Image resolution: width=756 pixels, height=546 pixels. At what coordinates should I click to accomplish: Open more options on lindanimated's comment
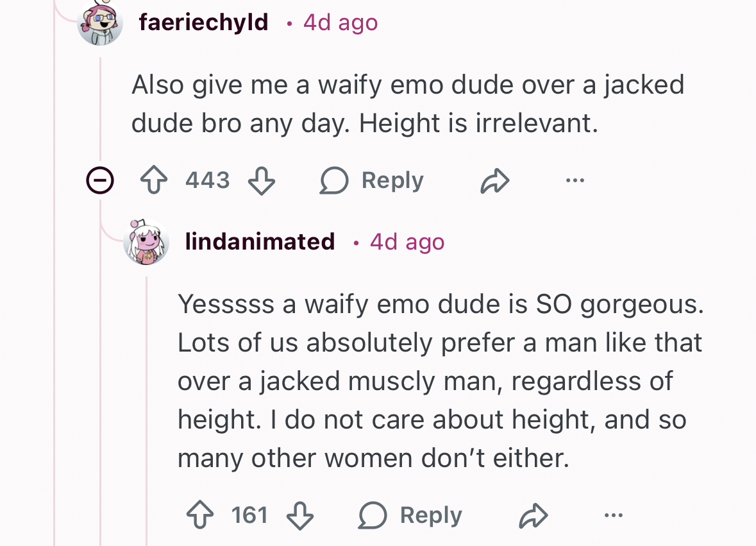(613, 516)
